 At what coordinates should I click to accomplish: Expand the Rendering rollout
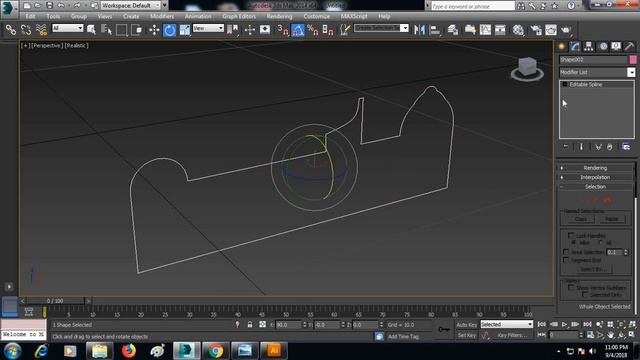(596, 168)
